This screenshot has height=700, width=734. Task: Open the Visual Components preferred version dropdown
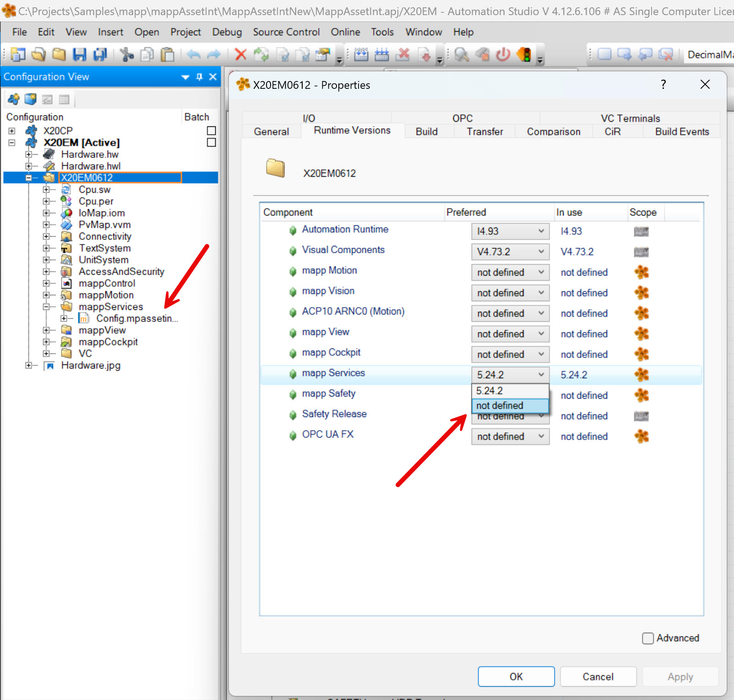tap(510, 252)
